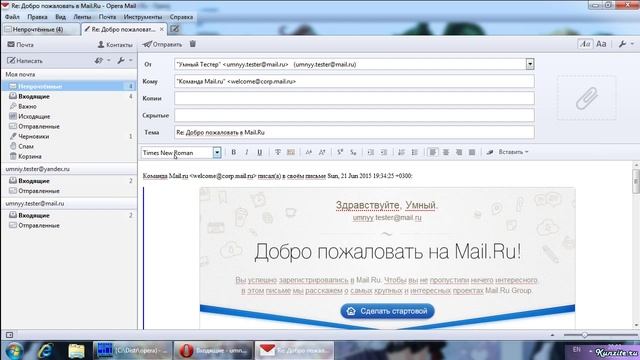Viewport: 640px width, 360px height.
Task: Close the Re: Добро пожаловать tab
Action: click(x=162, y=29)
